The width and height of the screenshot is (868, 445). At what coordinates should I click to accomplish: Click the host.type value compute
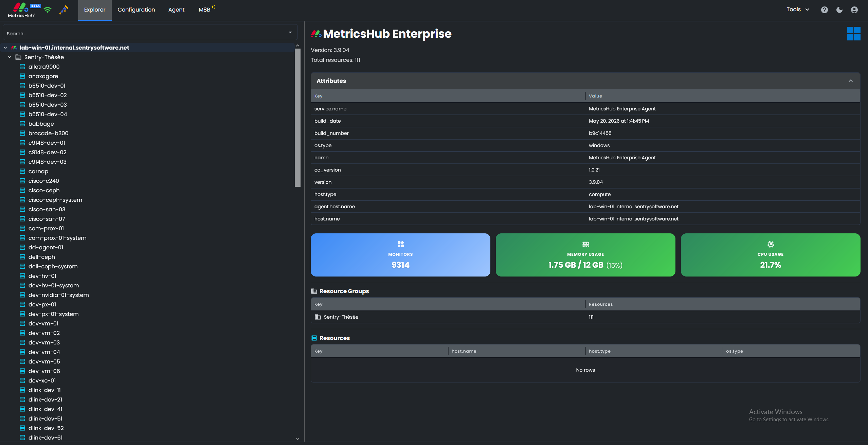click(x=600, y=194)
